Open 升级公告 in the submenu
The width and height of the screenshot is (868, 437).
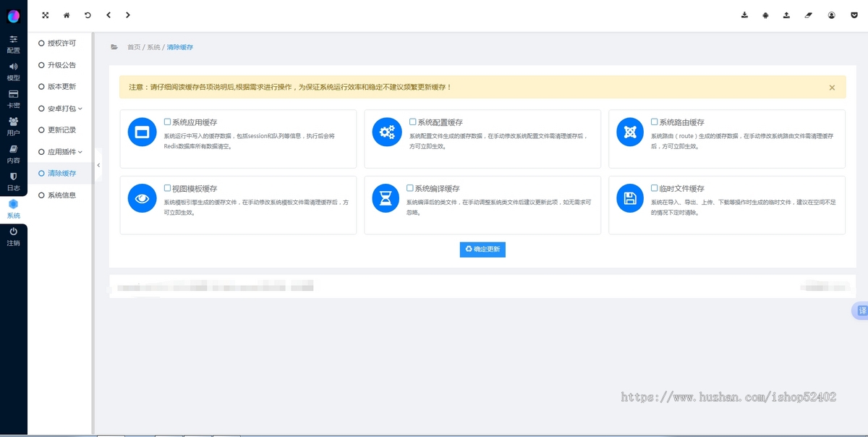pos(61,65)
